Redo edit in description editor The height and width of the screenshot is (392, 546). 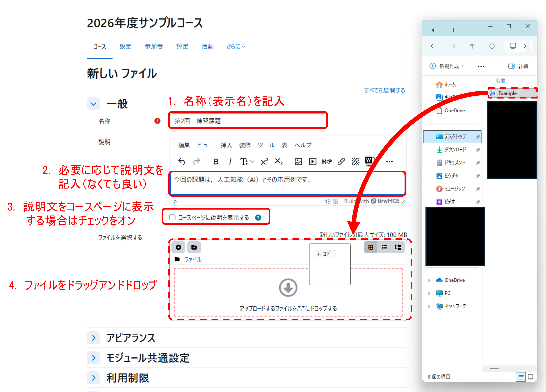[197, 161]
